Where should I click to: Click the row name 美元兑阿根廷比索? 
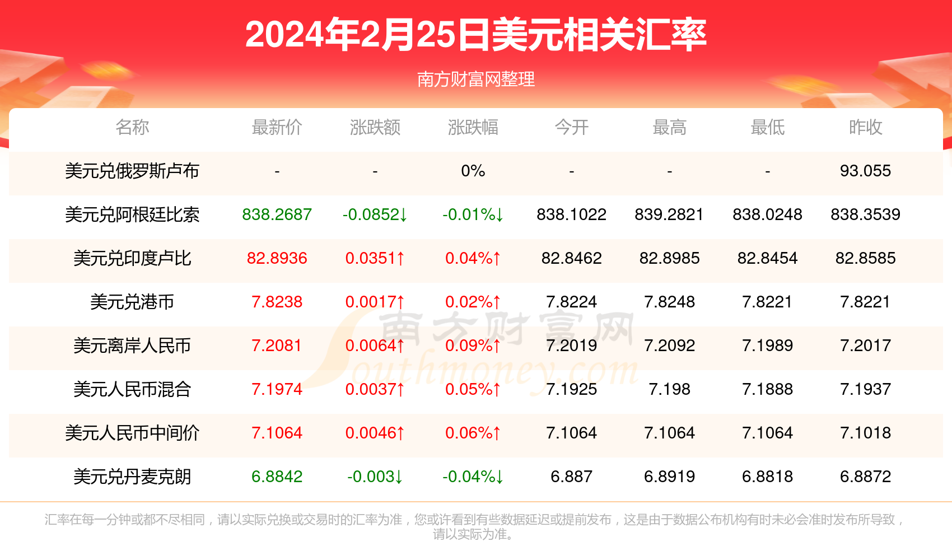point(132,215)
